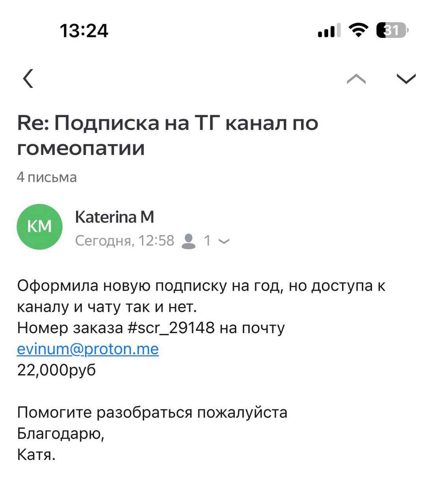Screen dimensions: 448x504
Task: Tap the recipient count number 1
Action: (x=207, y=241)
